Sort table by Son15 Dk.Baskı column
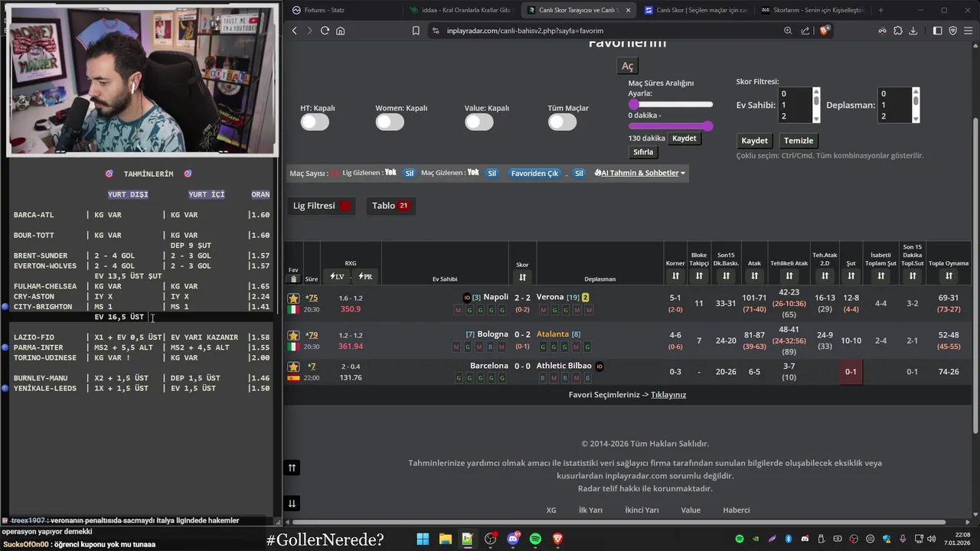 tap(726, 275)
